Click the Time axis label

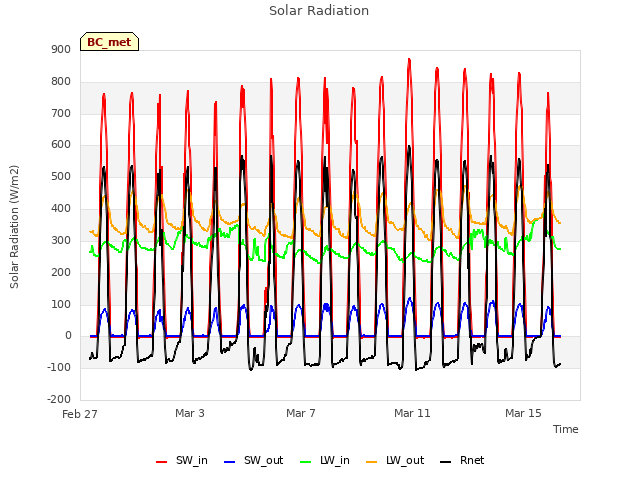coord(566,429)
